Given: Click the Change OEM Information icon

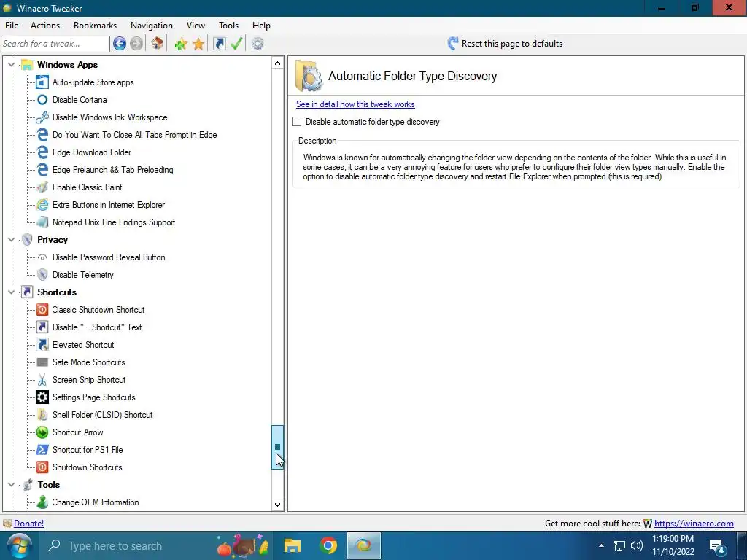Looking at the screenshot, I should tap(42, 502).
